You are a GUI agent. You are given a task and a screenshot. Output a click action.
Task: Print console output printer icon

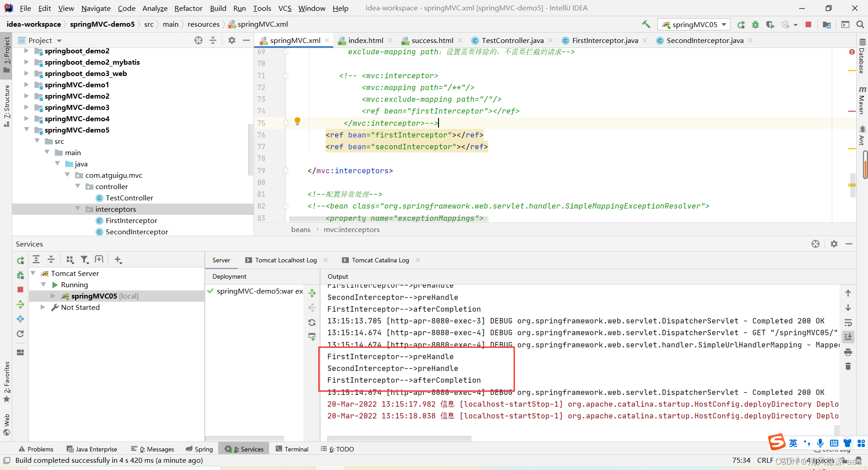pos(848,351)
